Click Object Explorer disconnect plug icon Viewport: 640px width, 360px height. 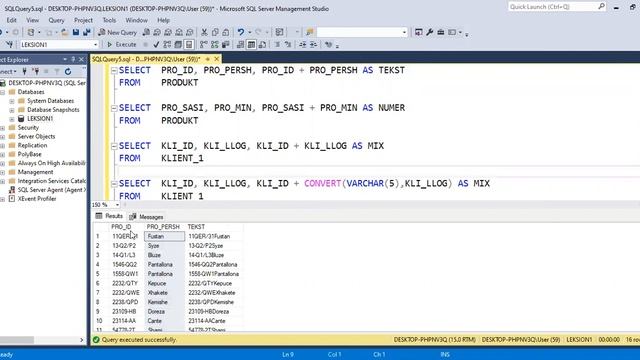click(x=36, y=71)
